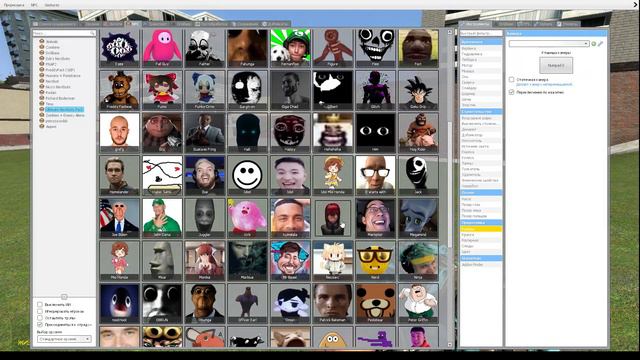Click the spawn list search field
The image size is (640, 360).
point(64,33)
